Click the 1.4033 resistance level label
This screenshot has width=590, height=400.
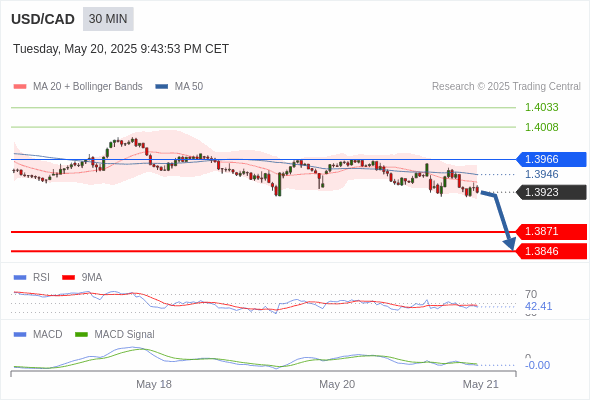(541, 107)
